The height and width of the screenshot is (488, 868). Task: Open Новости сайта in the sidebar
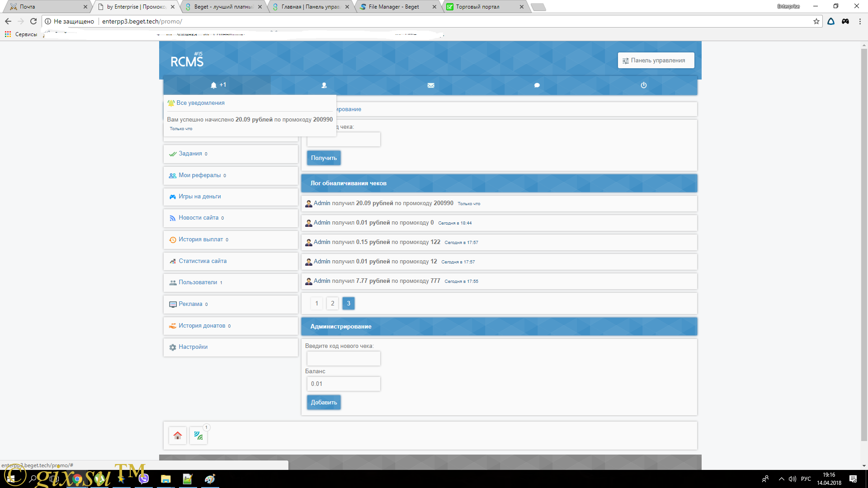231,218
